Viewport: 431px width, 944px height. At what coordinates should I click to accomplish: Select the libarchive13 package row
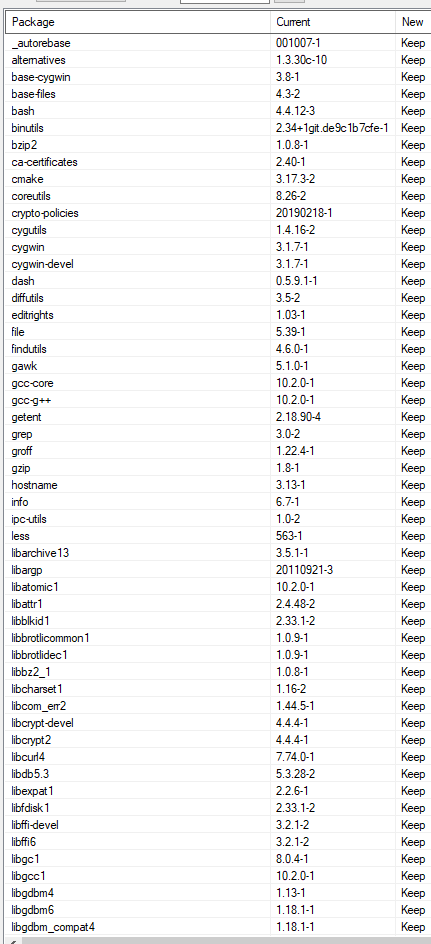[219, 553]
